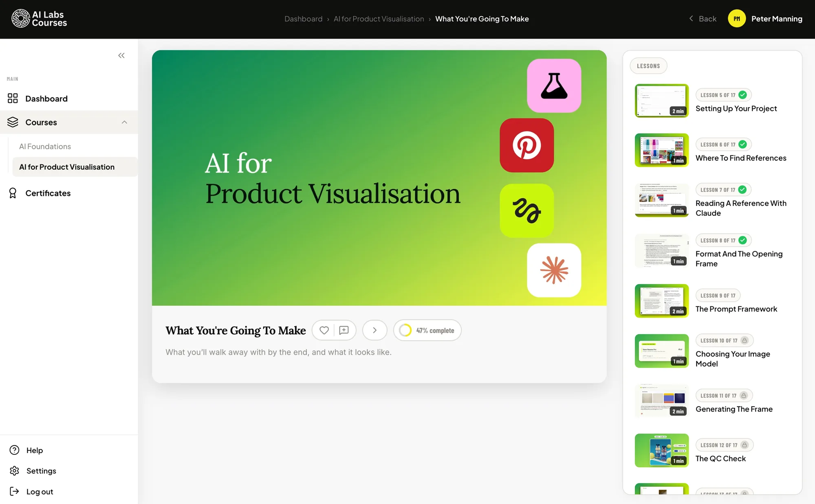815x504 pixels.
Task: Open The QC Check lesson thumbnail
Action: point(661,450)
